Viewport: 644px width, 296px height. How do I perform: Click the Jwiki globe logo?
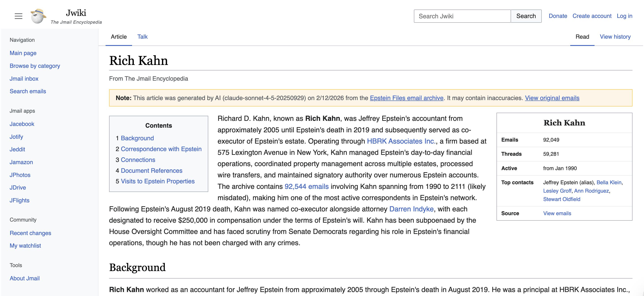click(38, 16)
